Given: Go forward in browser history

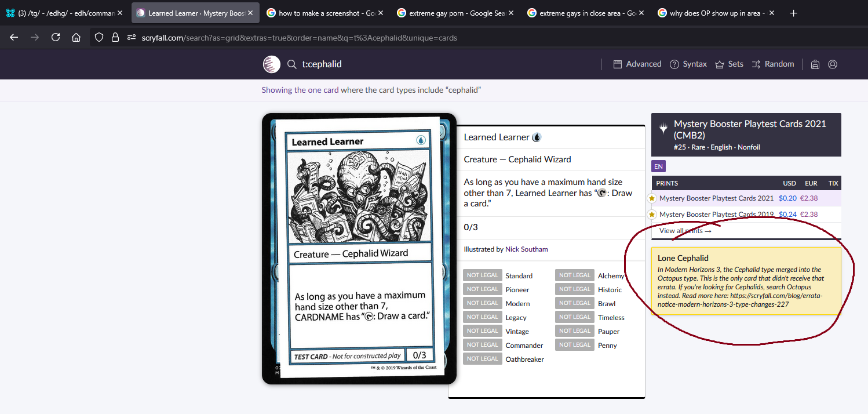Looking at the screenshot, I should click(35, 37).
